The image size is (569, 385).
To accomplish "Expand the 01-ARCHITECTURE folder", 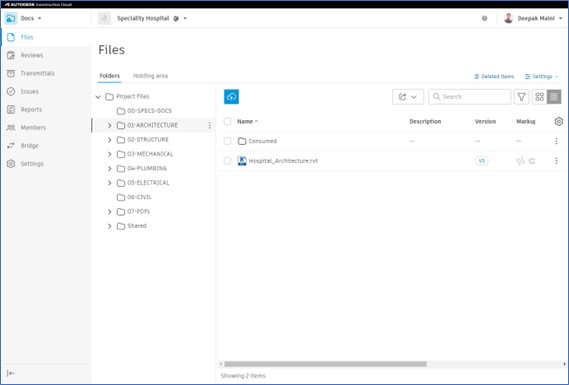I will [110, 125].
